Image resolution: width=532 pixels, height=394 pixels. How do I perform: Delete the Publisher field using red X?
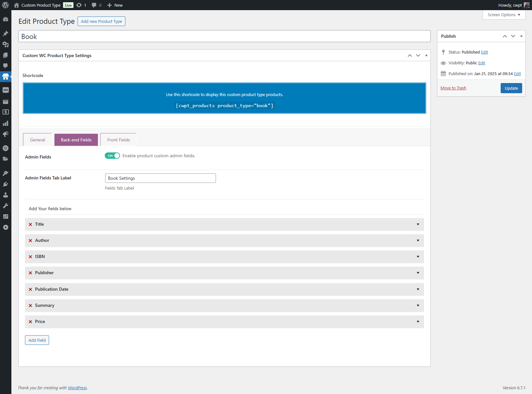point(30,273)
